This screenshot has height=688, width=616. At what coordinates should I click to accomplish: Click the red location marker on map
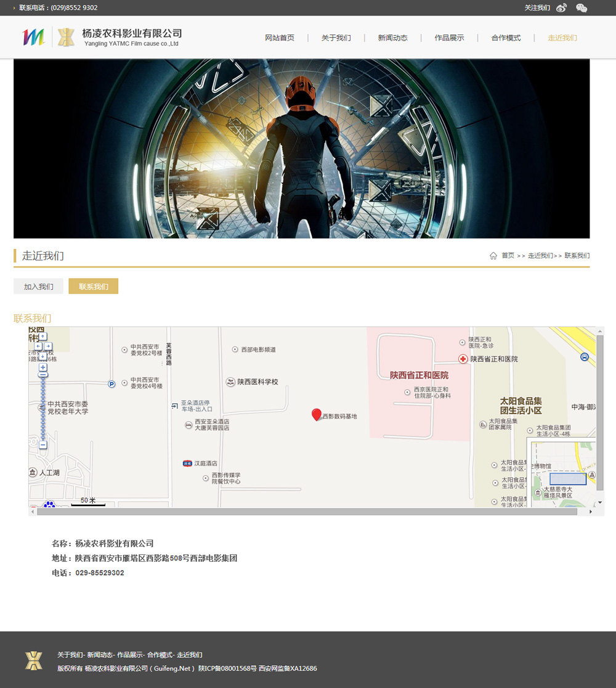tap(317, 414)
